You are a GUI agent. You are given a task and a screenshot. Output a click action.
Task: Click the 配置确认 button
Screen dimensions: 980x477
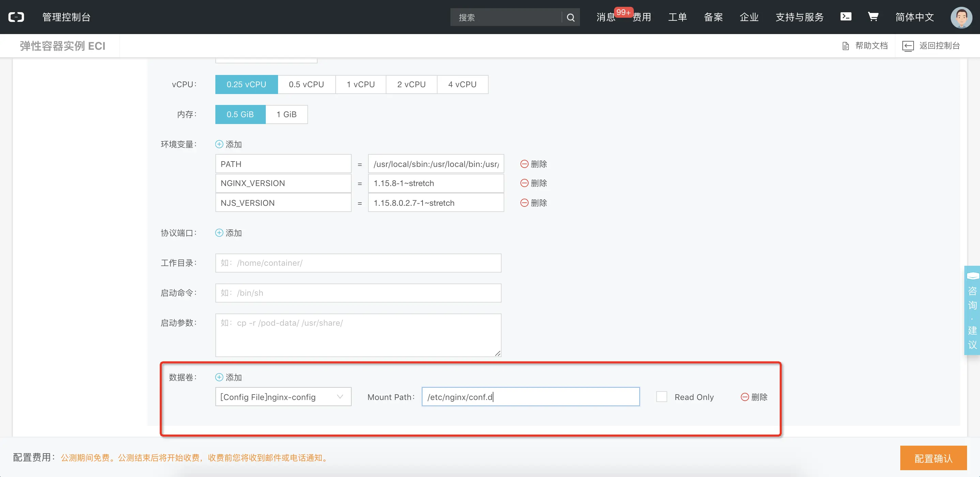point(933,458)
